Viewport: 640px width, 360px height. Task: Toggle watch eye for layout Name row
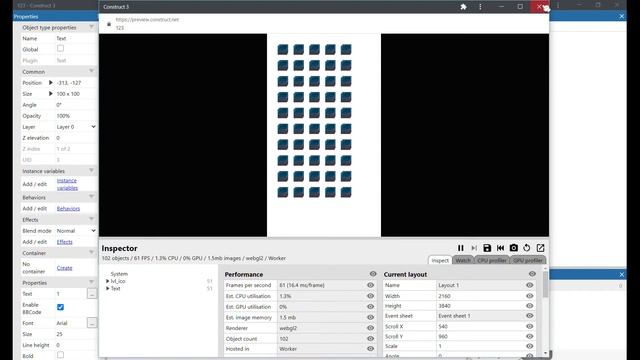click(x=529, y=285)
